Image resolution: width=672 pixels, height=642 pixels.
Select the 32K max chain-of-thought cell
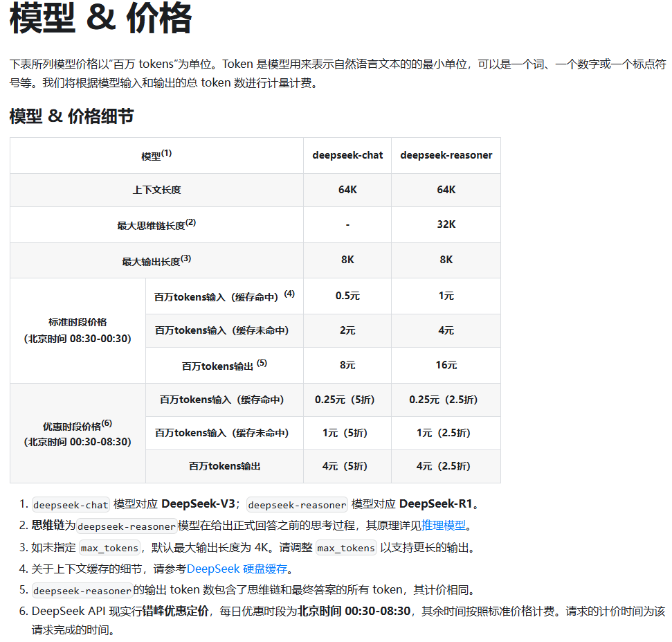coord(446,224)
